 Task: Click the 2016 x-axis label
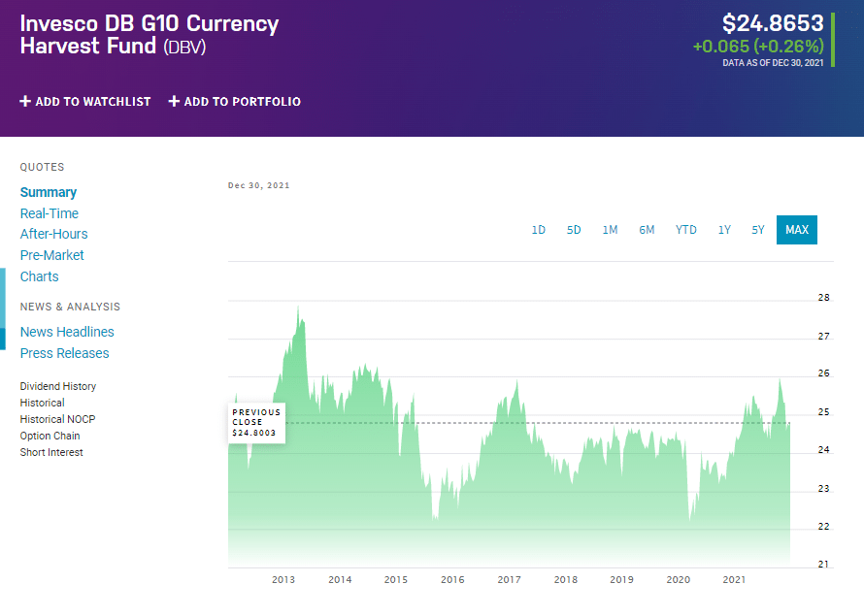tap(452, 580)
